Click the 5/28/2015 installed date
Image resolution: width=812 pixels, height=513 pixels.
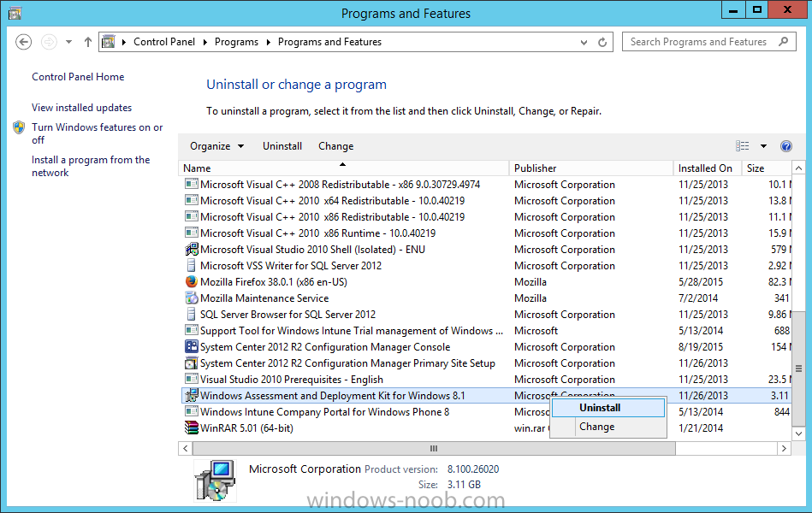[x=701, y=282]
